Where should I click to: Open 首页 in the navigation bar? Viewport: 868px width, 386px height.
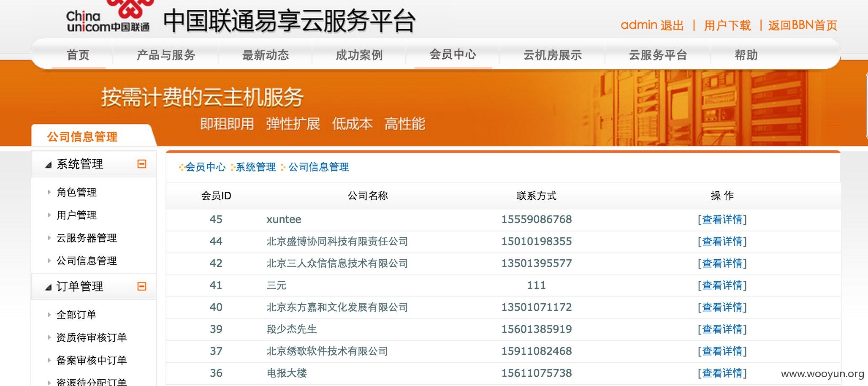click(x=78, y=55)
